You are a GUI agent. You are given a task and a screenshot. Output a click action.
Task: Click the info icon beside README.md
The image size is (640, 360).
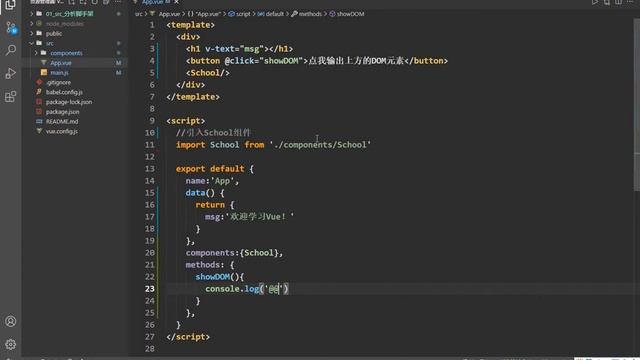(x=39, y=122)
